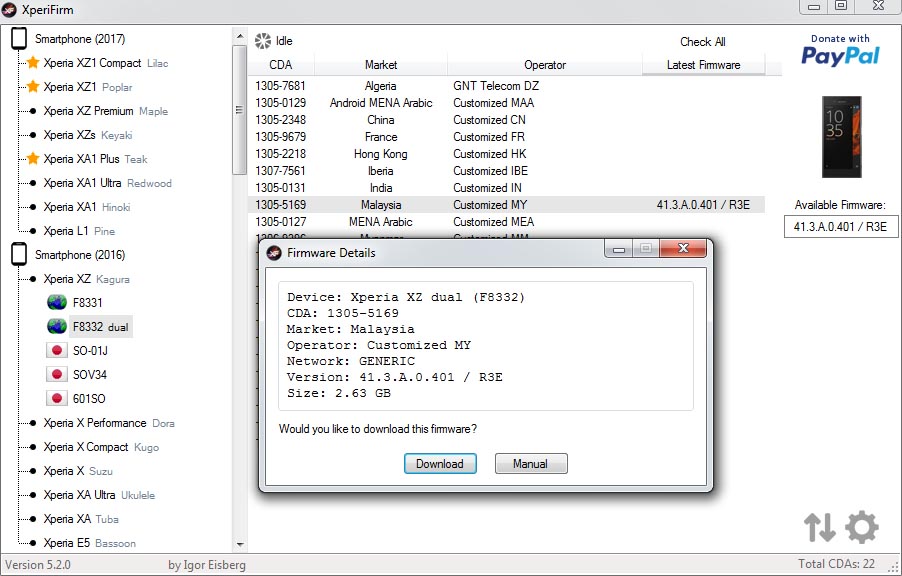Image resolution: width=902 pixels, height=576 pixels.
Task: Expand Xperia X Suzu
Action: coord(33,471)
